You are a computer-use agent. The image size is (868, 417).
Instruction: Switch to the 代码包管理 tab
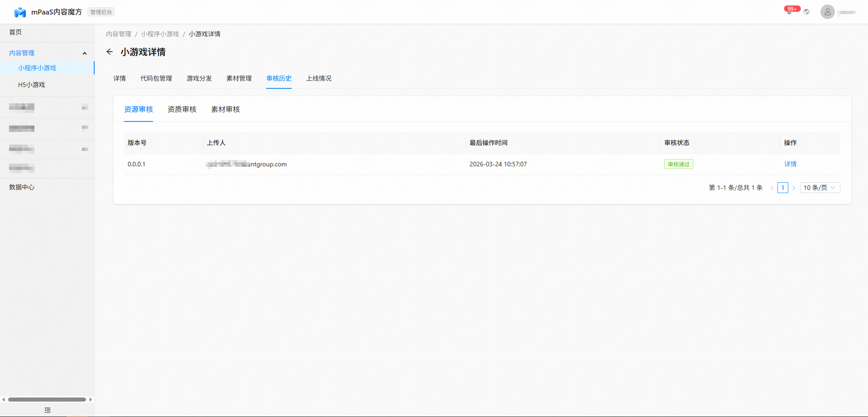click(x=156, y=78)
